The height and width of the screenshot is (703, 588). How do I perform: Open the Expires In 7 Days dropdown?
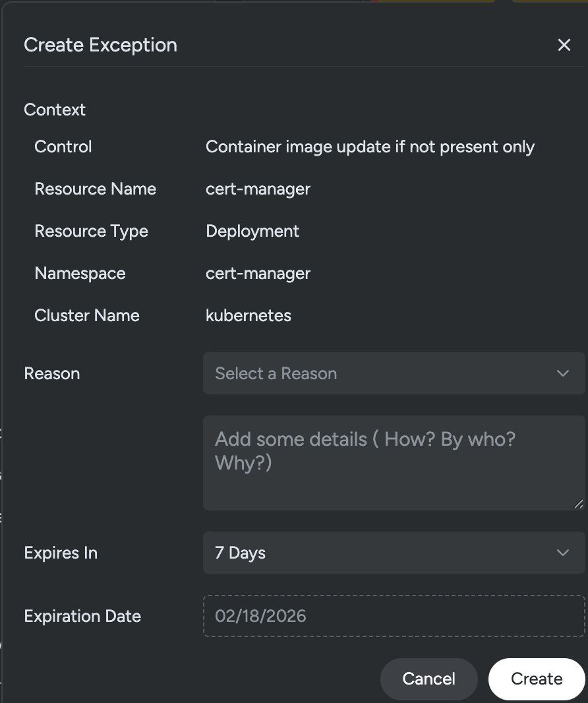(382, 553)
